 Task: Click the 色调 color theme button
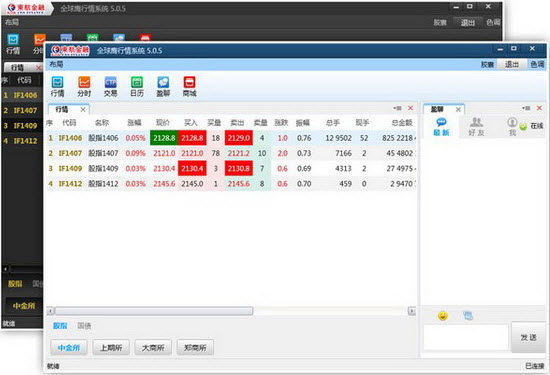coord(537,64)
